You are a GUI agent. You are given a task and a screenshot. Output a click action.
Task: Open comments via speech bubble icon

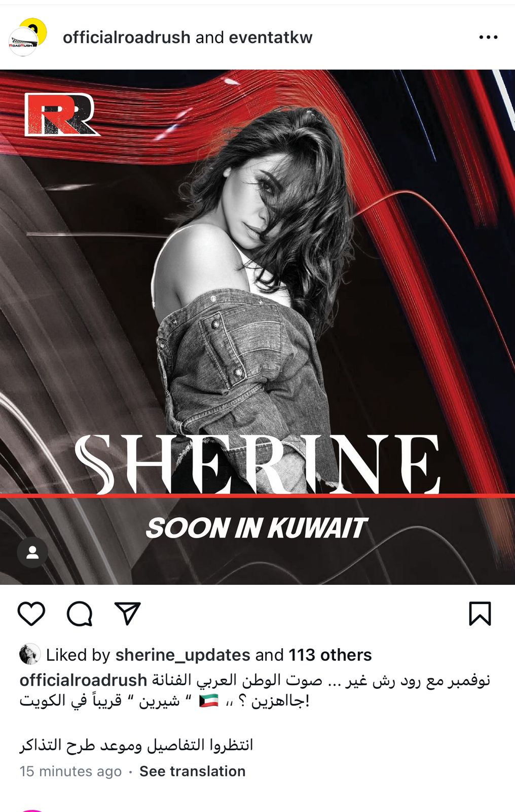point(80,614)
